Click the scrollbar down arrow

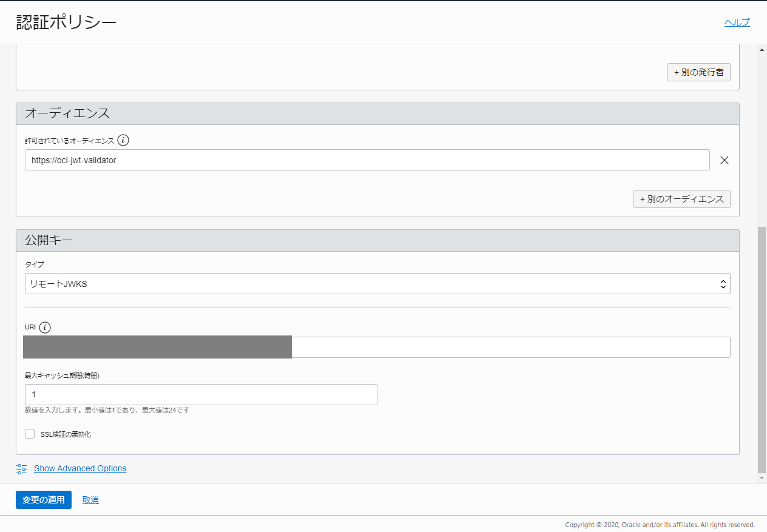point(762,479)
